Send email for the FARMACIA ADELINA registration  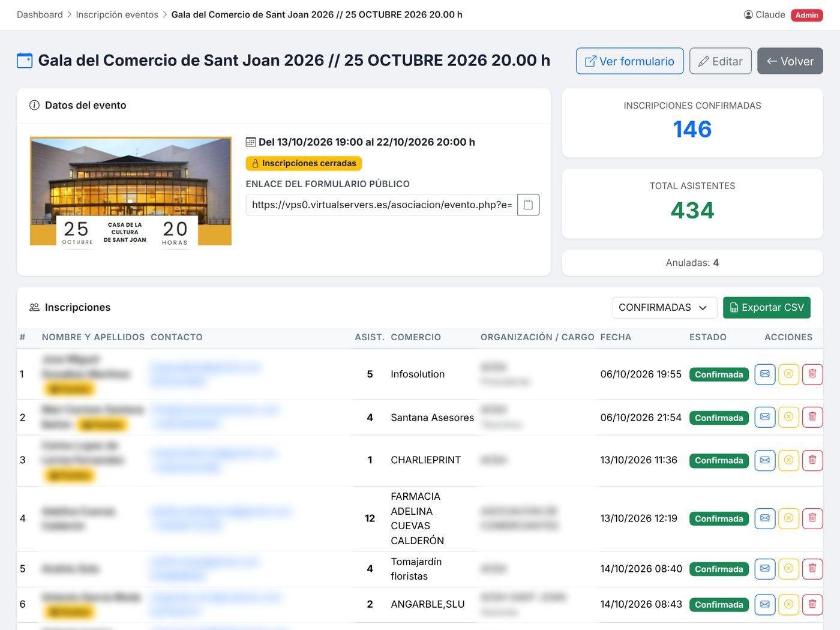pos(765,518)
